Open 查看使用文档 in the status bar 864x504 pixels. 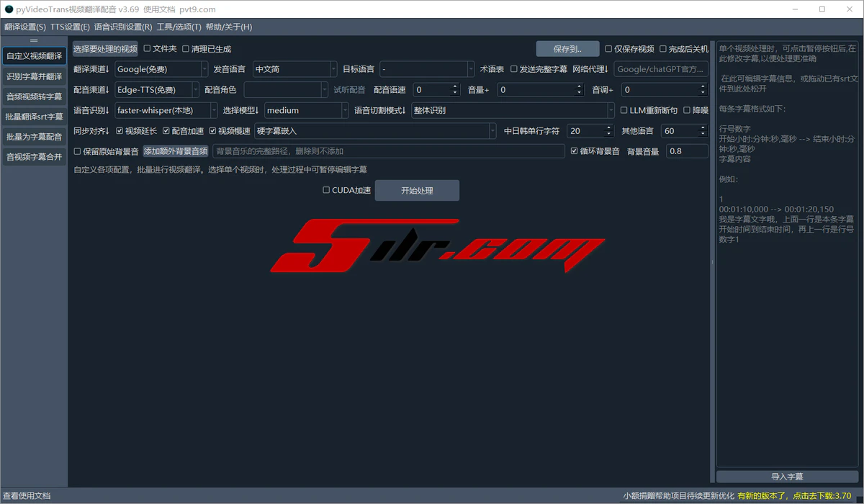click(27, 495)
